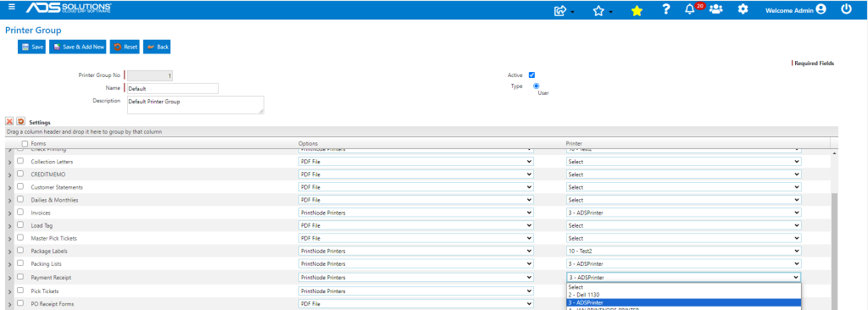Choose 2 - Dell 1130 in printer list
The height and width of the screenshot is (310, 868).
click(x=684, y=295)
